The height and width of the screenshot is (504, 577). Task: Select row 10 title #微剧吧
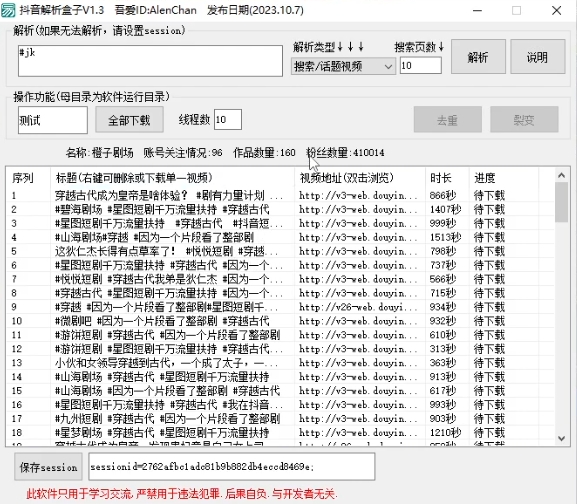[162, 321]
